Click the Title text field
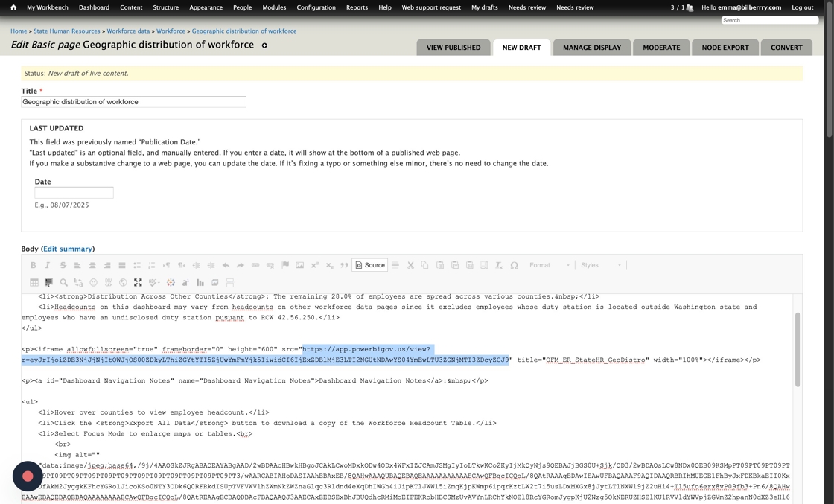The width and height of the screenshot is (834, 504). 133,101
